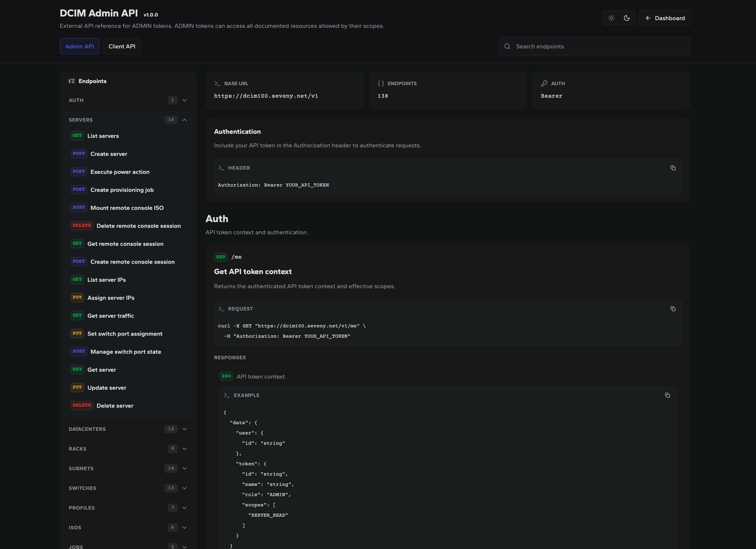This screenshot has width=756, height=549.
Task: Expand the SUBNETS group
Action: pos(128,468)
